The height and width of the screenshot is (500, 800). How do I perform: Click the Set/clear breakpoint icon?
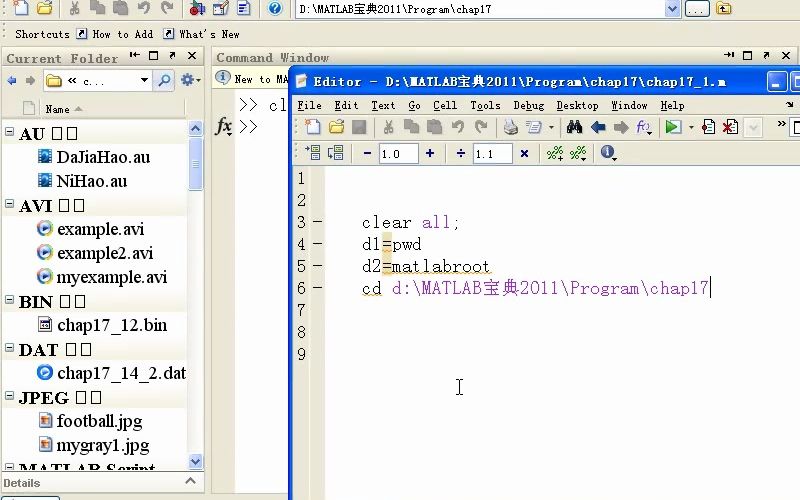708,127
